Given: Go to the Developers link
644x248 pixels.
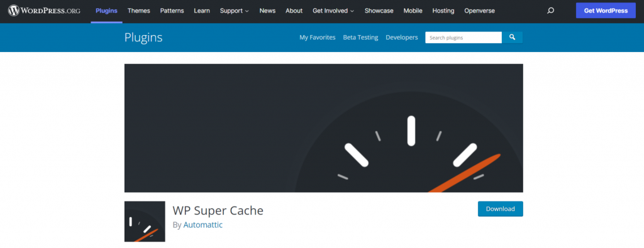Looking at the screenshot, I should pyautogui.click(x=402, y=37).
